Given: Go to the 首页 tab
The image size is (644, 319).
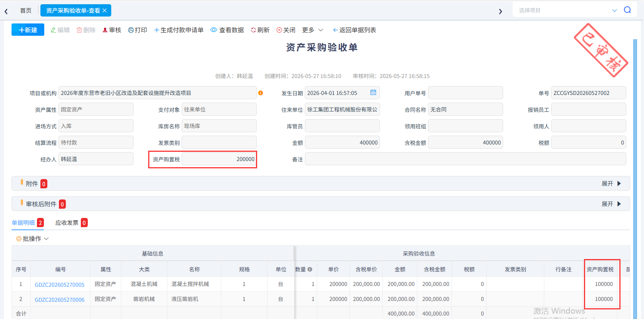Looking at the screenshot, I should tap(26, 10).
